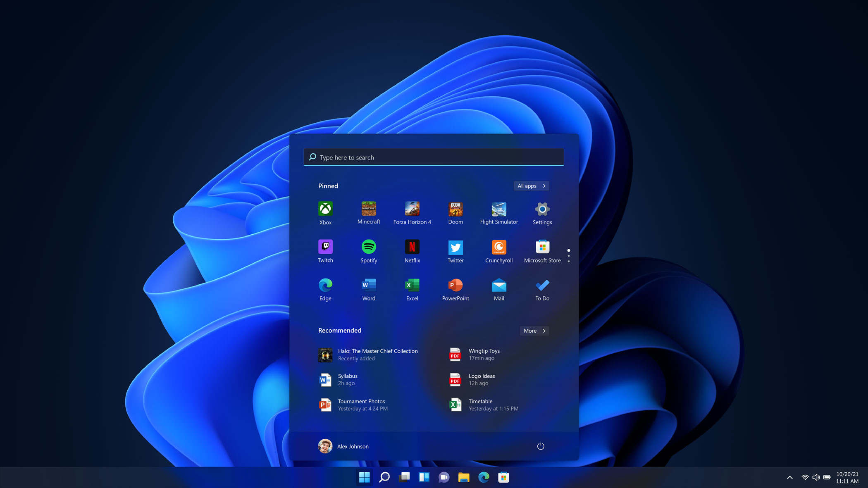Screen dimensions: 868x488
Task: Click More in Recommended section
Action: 534,331
